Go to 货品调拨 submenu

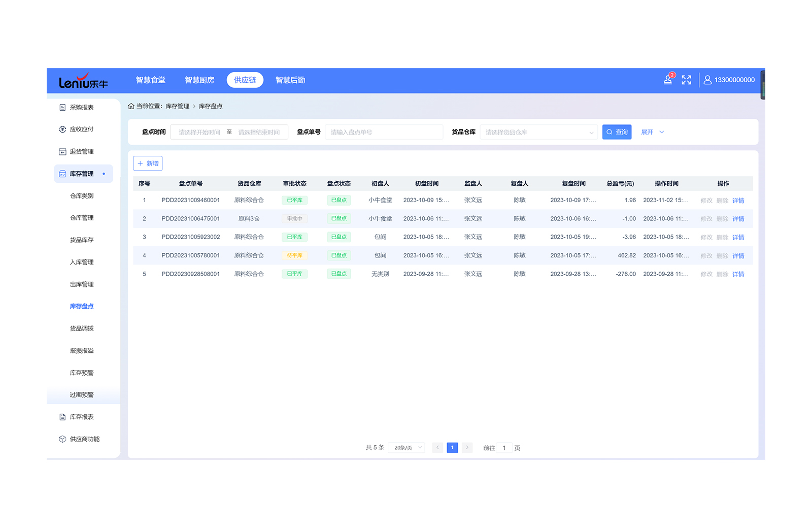[x=82, y=328]
